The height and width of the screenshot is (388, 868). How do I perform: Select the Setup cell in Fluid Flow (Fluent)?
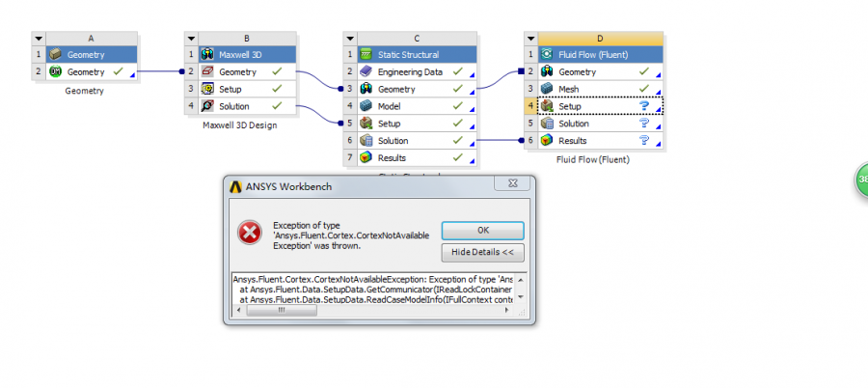coord(600,106)
